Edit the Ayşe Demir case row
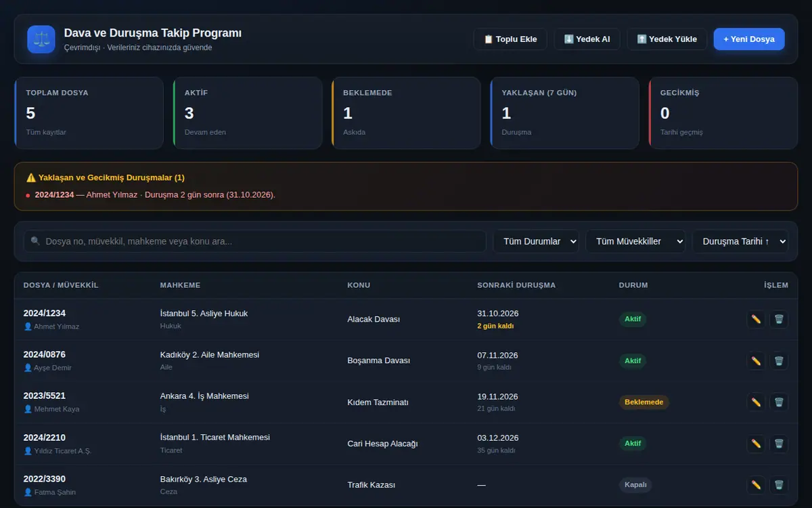This screenshot has height=508, width=812. (756, 361)
